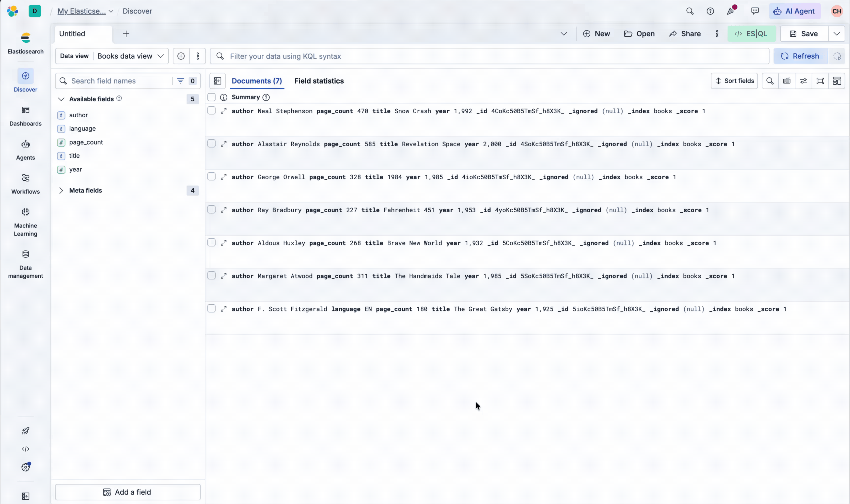Check the Summary header checkbox
Image resolution: width=850 pixels, height=504 pixels.
click(212, 97)
